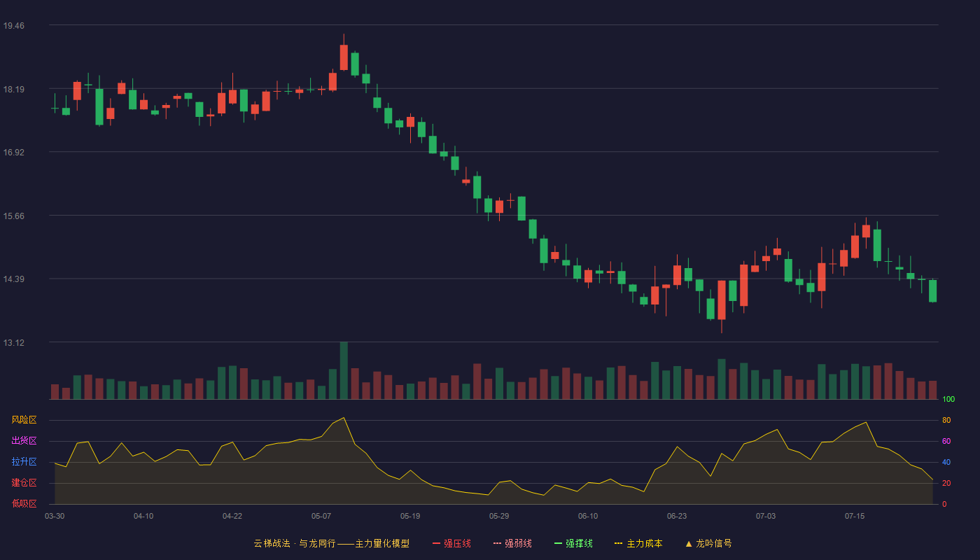Click the 拉升区 zone label
This screenshot has width=980, height=560.
coord(24,462)
